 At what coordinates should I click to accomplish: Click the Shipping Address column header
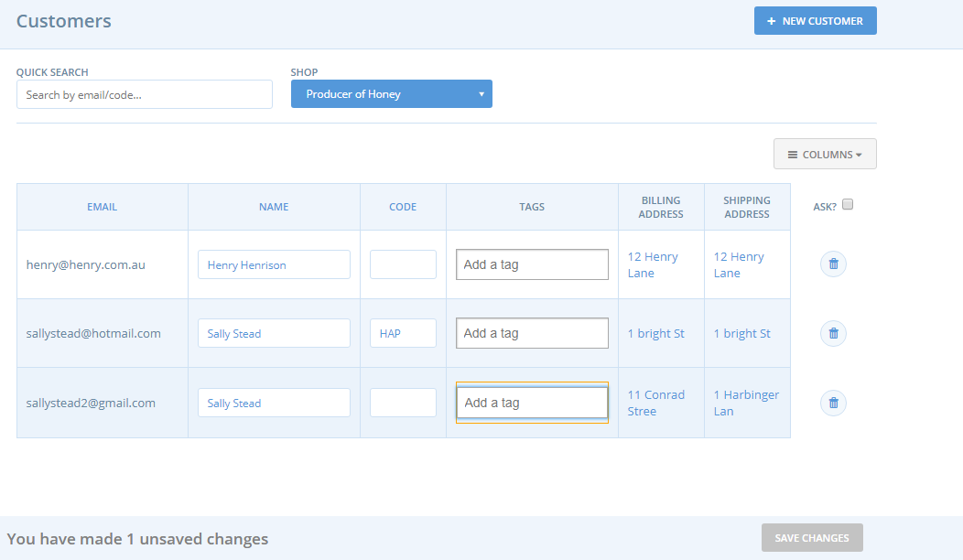[x=747, y=207]
